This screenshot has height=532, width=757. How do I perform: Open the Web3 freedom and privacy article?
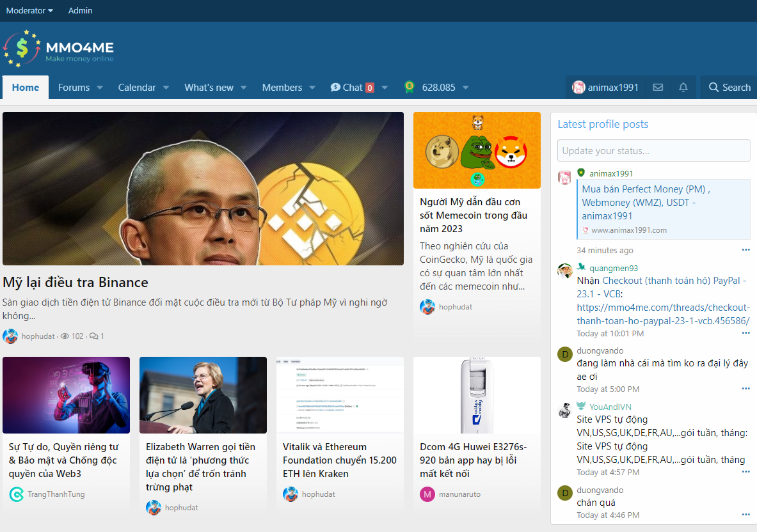pos(63,460)
